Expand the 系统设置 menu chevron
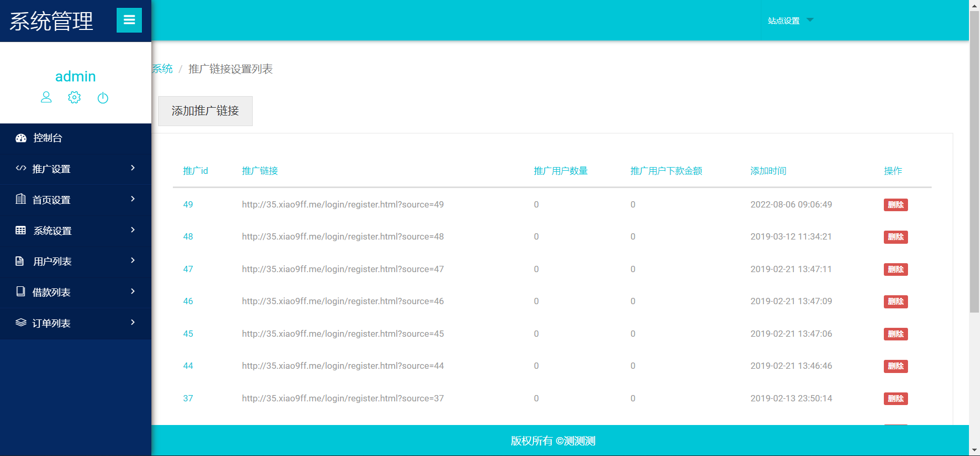 coord(133,230)
